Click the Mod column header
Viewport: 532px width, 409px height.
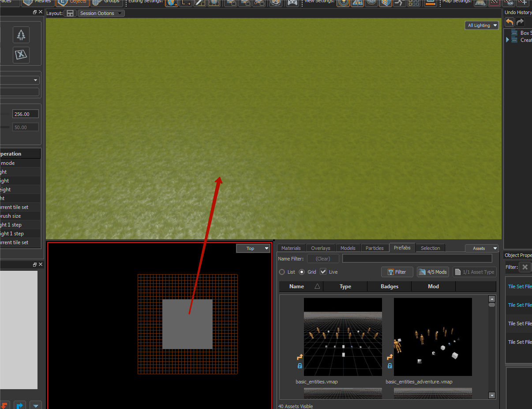coord(434,286)
